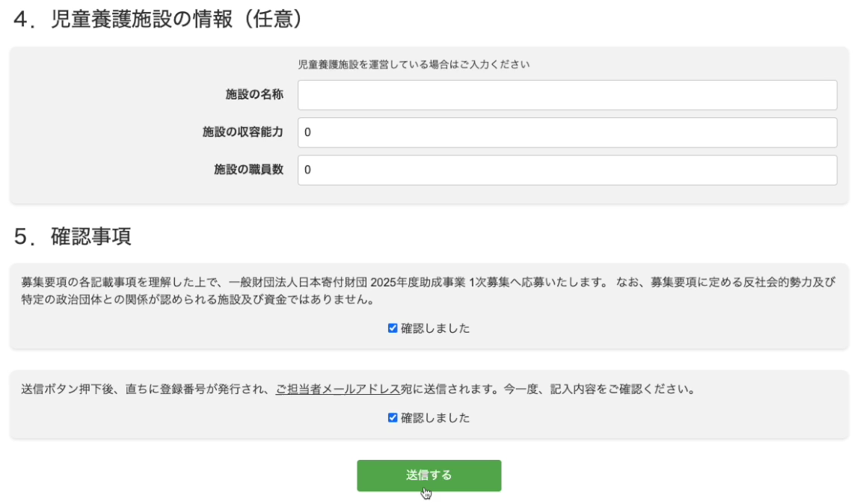Click the 確認しました label next to the second checkbox
This screenshot has height=504, width=854.
[436, 417]
